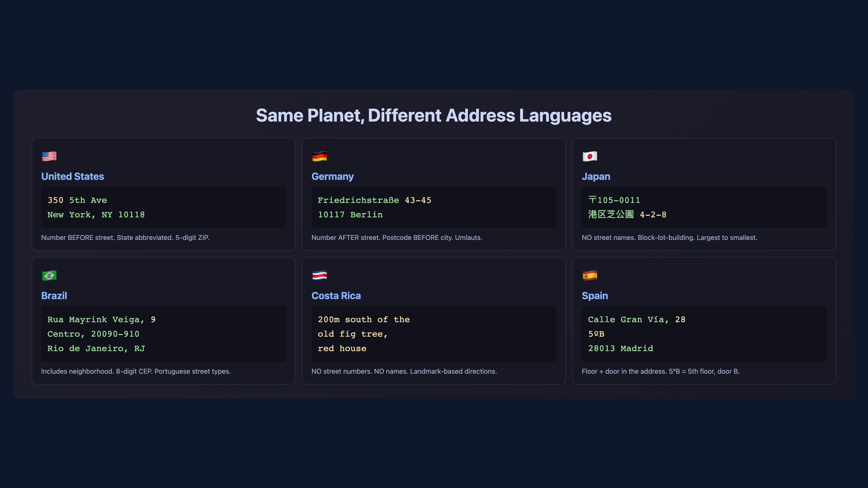Click the line 'Rio de Janeiro, RJ'

(96, 349)
